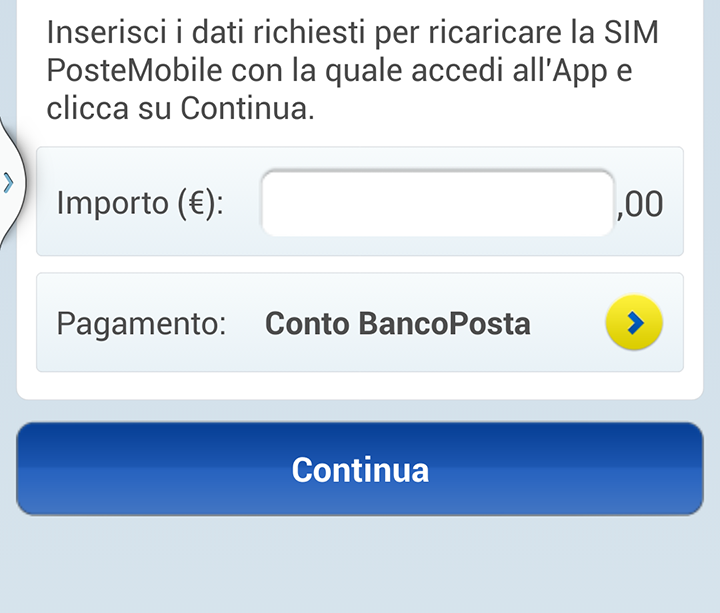
Task: Click the Pagamento label
Action: (x=141, y=324)
